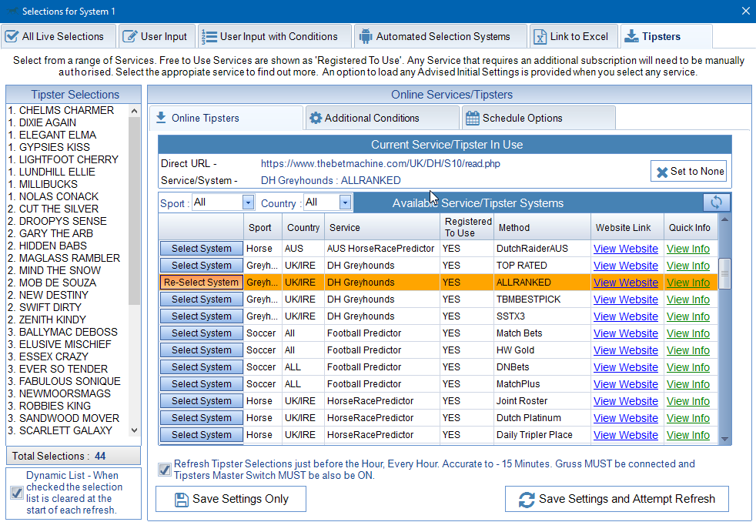This screenshot has width=756, height=532.
Task: Click the blue refresh icon above Quick Info
Action: point(716,202)
